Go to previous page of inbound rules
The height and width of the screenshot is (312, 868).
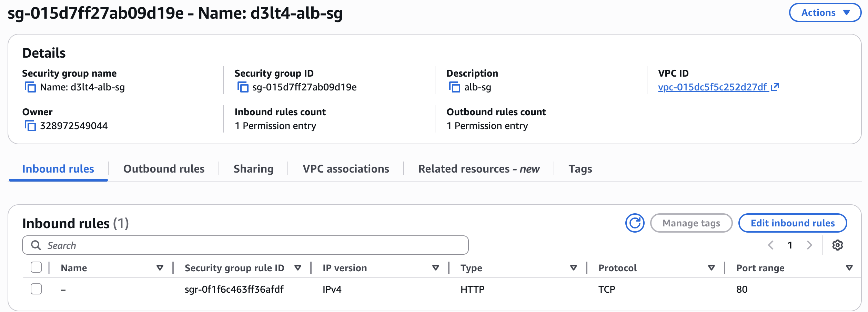771,245
